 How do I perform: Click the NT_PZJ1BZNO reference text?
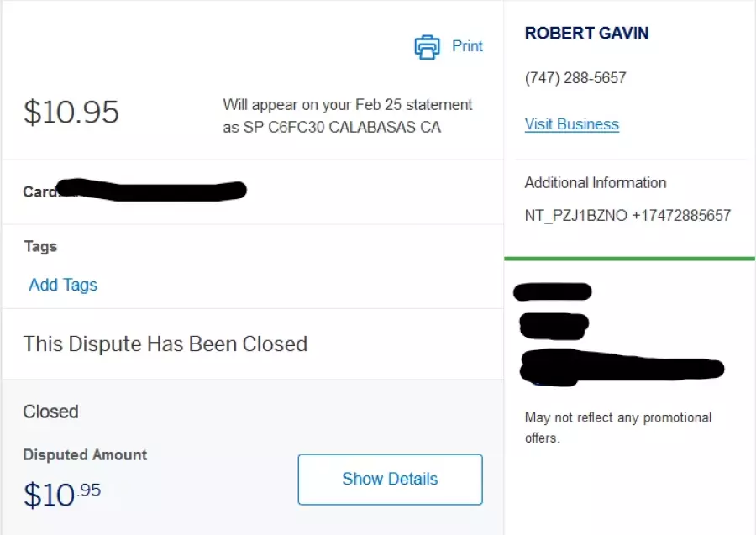coord(576,215)
